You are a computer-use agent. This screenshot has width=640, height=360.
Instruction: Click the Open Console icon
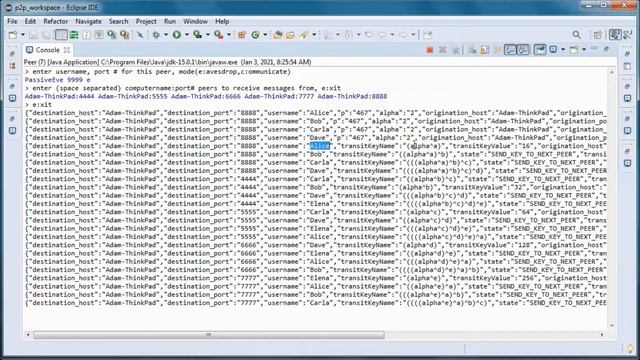pos(574,50)
